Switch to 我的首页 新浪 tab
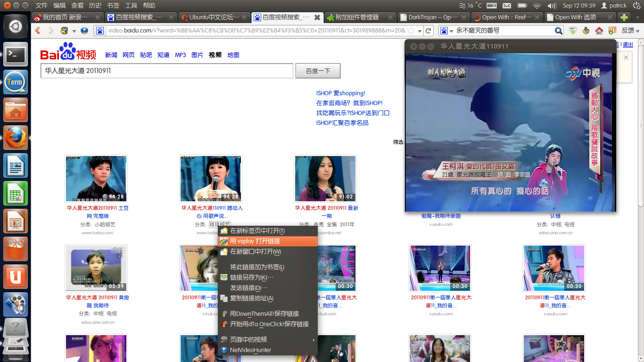This screenshot has height=362, width=644. (x=67, y=17)
